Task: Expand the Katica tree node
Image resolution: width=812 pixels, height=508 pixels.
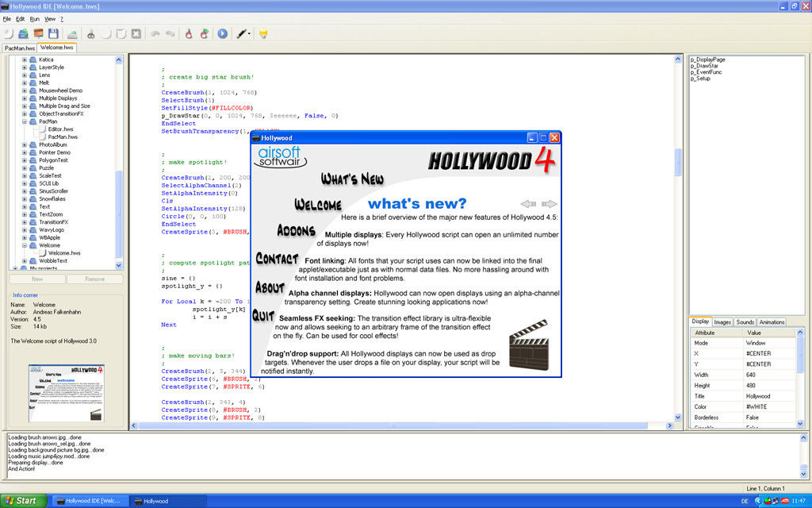Action: [25, 60]
